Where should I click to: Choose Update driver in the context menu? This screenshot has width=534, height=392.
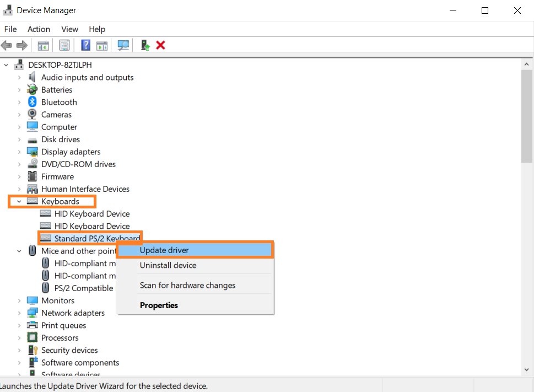pos(164,250)
